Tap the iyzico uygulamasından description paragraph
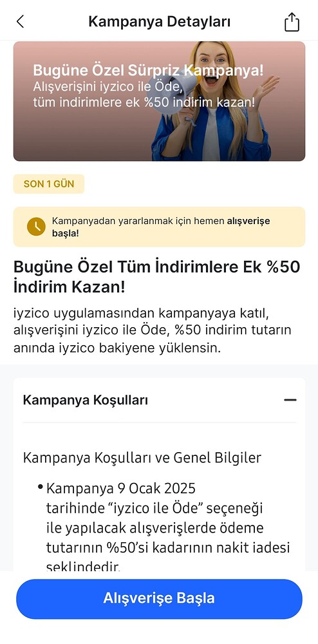This screenshot has width=318, height=644. click(153, 330)
